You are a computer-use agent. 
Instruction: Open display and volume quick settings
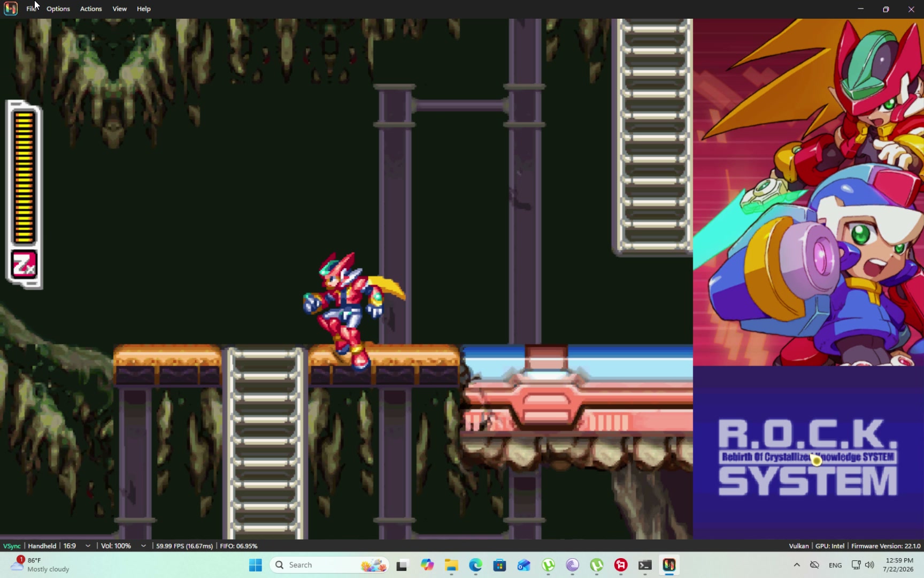point(863,565)
